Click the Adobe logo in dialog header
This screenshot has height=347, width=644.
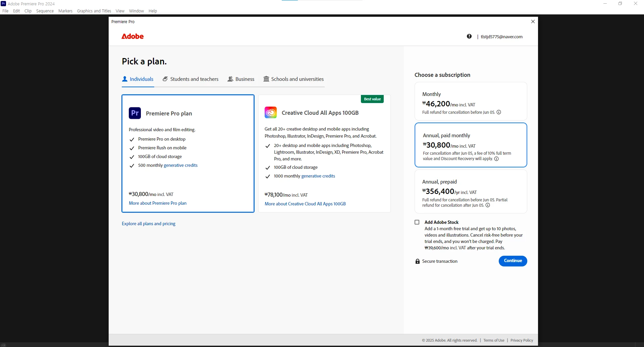click(132, 36)
